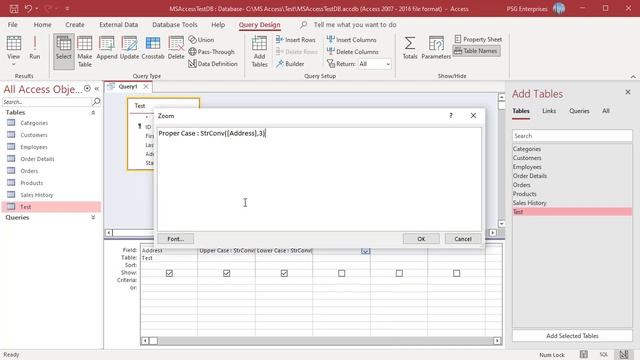Click Insert Columns in Query Setup

pos(351,40)
